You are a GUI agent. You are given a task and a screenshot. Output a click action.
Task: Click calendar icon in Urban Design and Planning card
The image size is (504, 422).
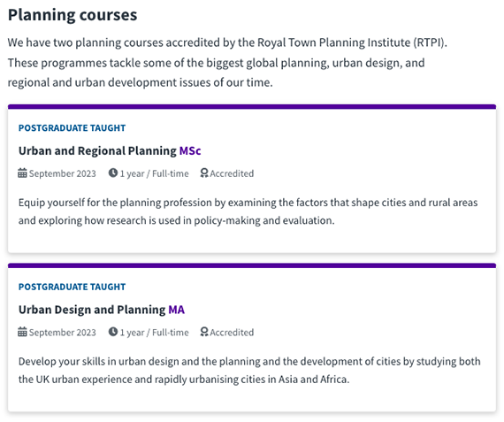pyautogui.click(x=22, y=332)
